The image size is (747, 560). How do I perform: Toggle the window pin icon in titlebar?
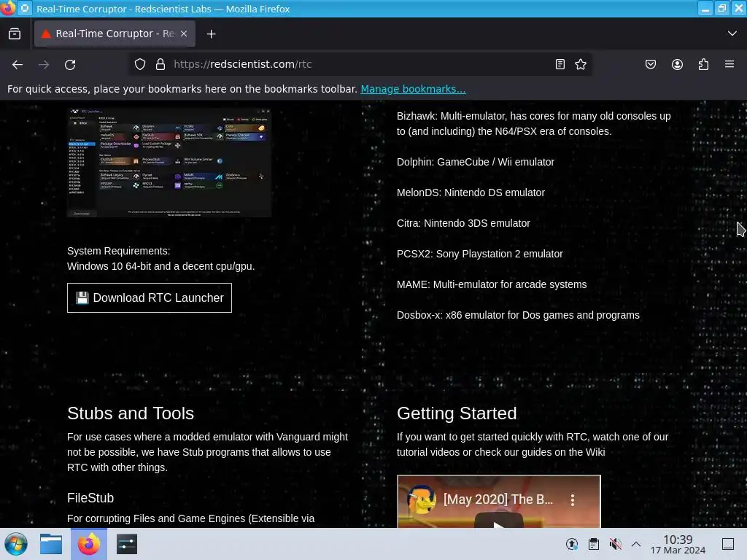click(x=25, y=8)
